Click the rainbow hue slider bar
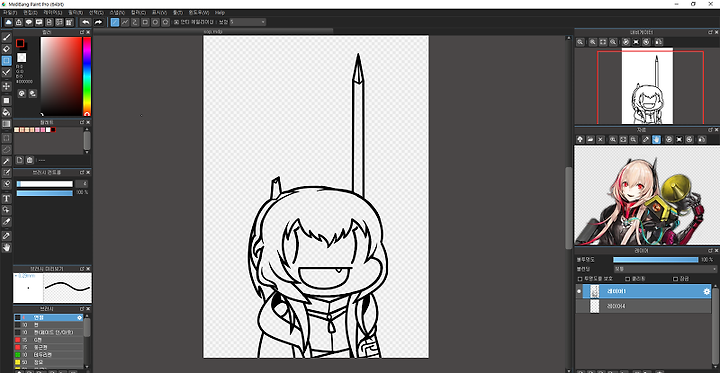The height and width of the screenshot is (373, 720). pyautogui.click(x=87, y=76)
